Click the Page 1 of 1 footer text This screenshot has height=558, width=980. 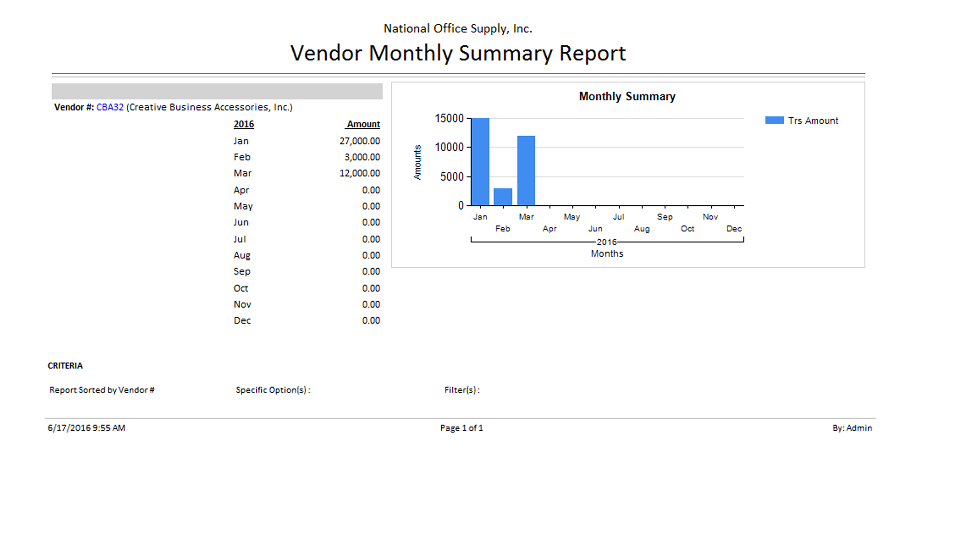(461, 428)
